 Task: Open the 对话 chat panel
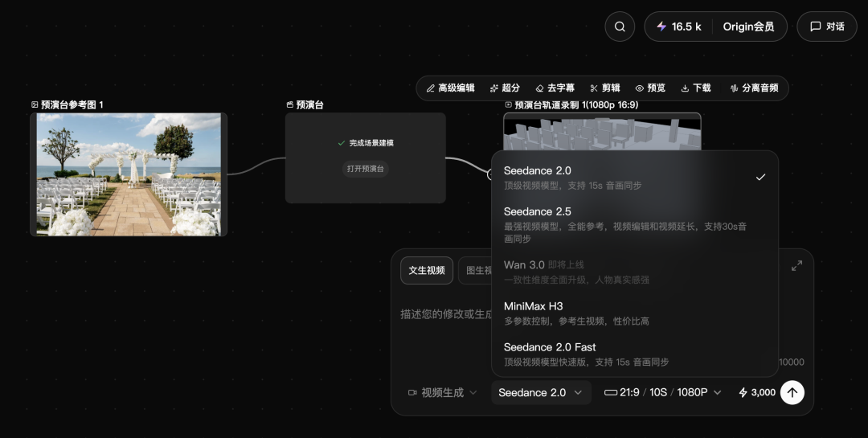827,27
